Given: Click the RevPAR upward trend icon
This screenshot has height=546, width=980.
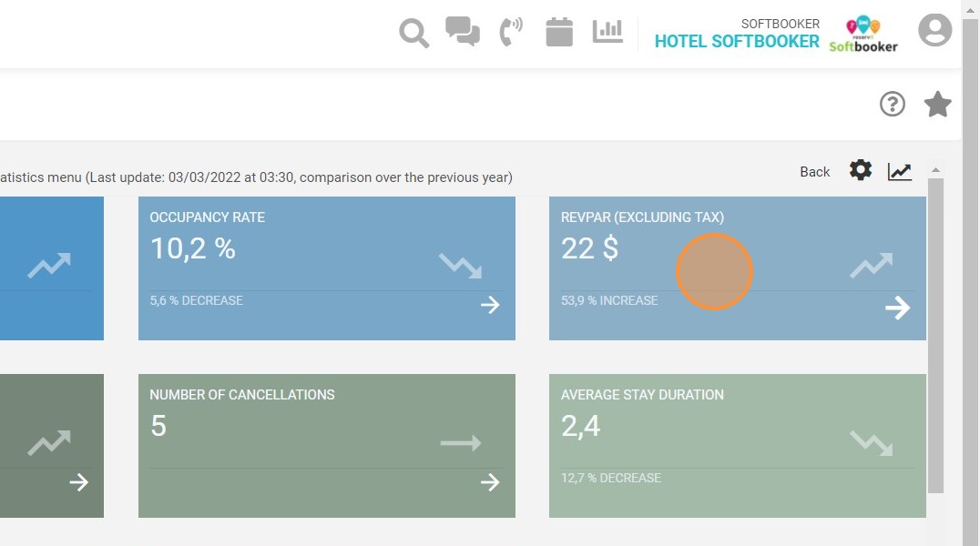Looking at the screenshot, I should click(872, 266).
